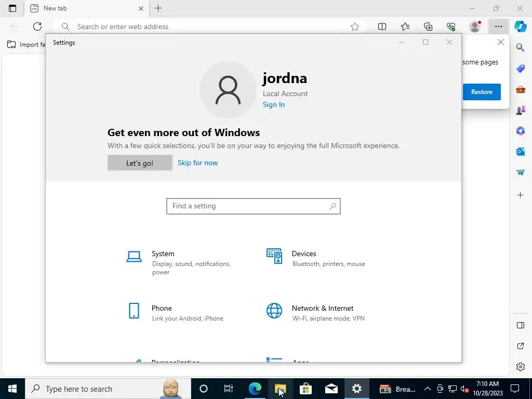Click the jordna account picture
The height and width of the screenshot is (399, 532).
pyautogui.click(x=228, y=90)
